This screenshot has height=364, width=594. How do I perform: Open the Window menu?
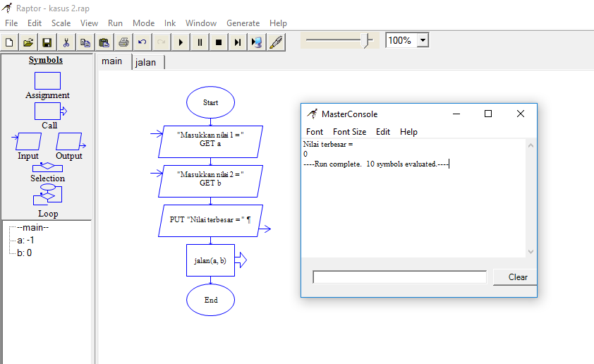(201, 23)
